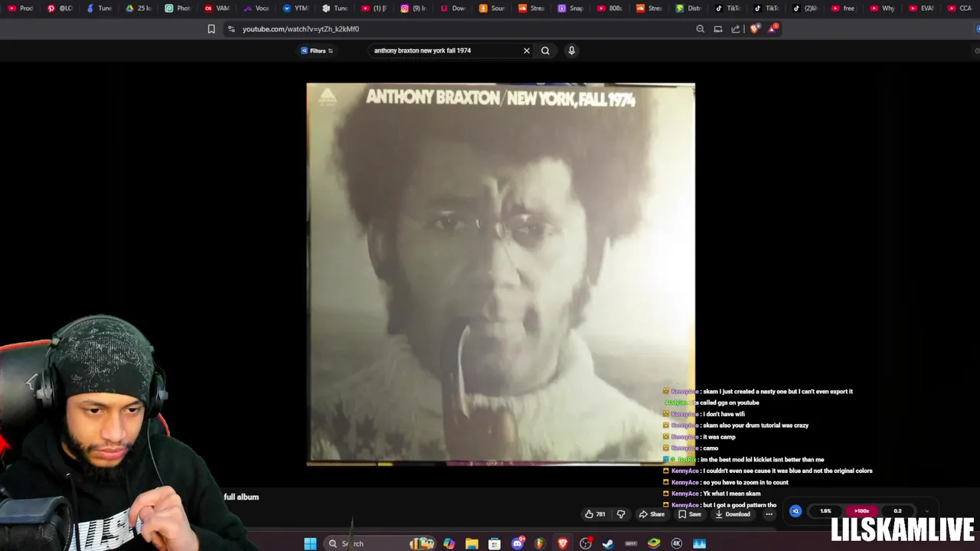Switch to the 'free' YouTube tab

[x=843, y=8]
